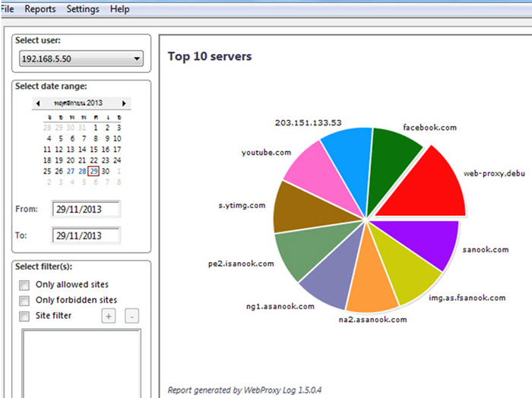Enable Only allowed sites filter
The height and width of the screenshot is (398, 532).
pyautogui.click(x=24, y=286)
